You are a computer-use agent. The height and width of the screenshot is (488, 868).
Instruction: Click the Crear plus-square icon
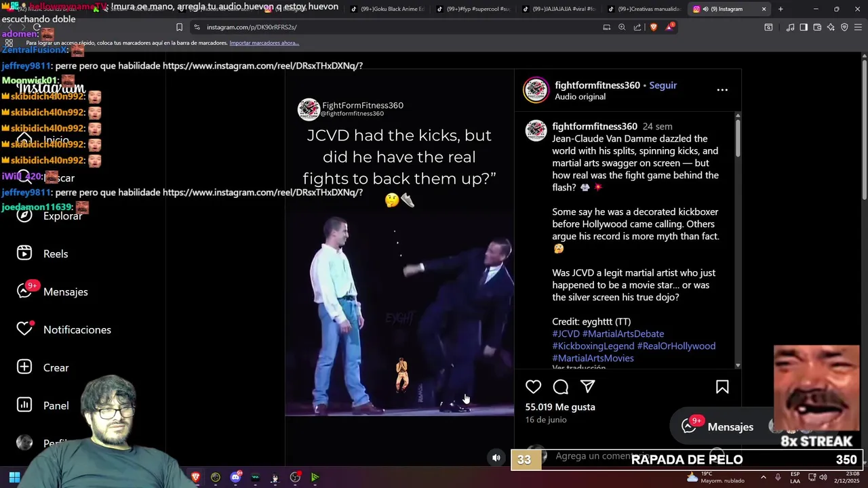click(x=24, y=367)
